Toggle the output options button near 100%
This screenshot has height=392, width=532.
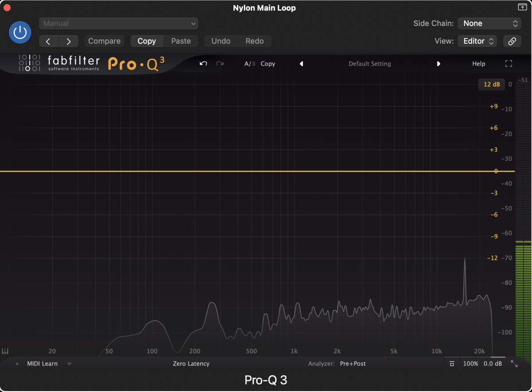click(x=452, y=364)
